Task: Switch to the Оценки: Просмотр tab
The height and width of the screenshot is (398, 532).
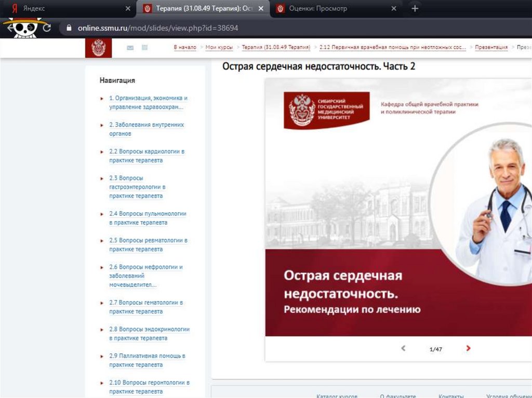Action: 336,8
